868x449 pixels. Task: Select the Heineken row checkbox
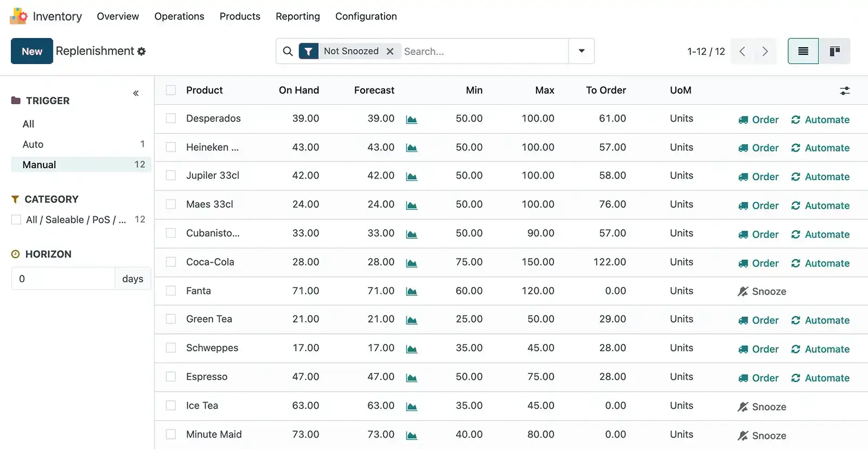tap(171, 147)
